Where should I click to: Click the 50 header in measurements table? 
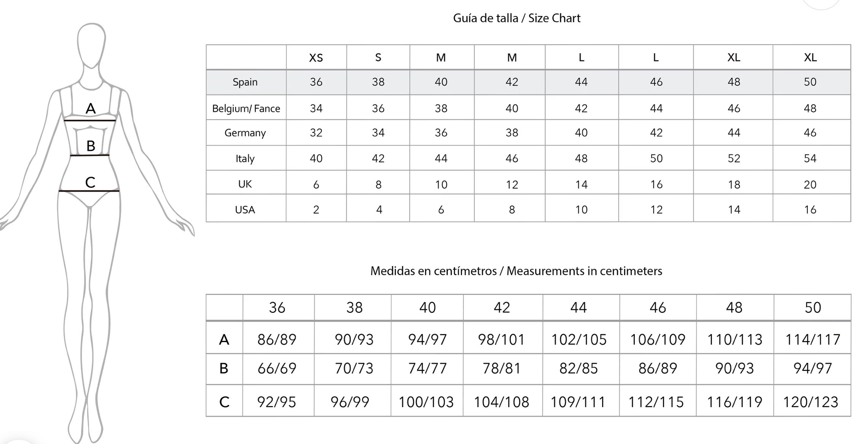813,308
